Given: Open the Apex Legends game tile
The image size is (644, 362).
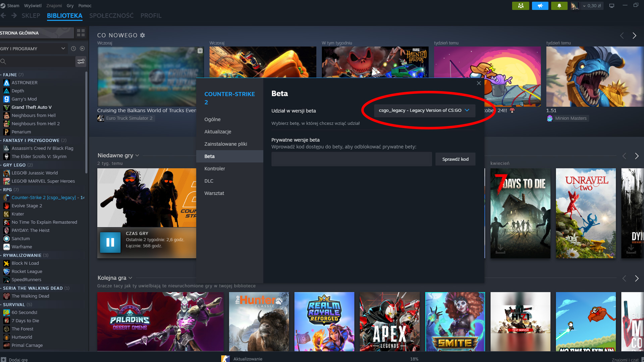Looking at the screenshot, I should tap(389, 322).
